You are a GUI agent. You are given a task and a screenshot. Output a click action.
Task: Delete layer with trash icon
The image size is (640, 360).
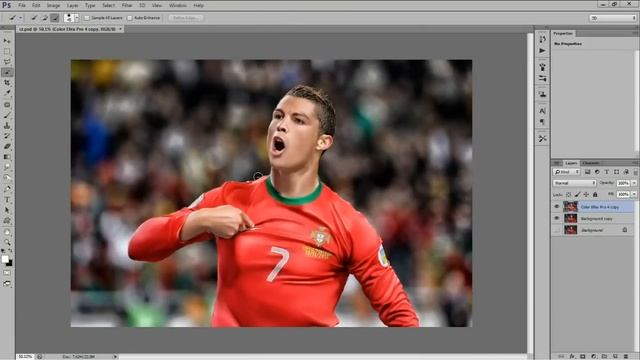(x=626, y=356)
